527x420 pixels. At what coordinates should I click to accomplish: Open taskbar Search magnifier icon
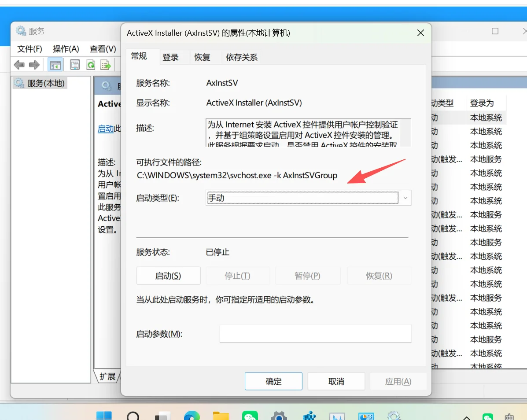(x=133, y=416)
